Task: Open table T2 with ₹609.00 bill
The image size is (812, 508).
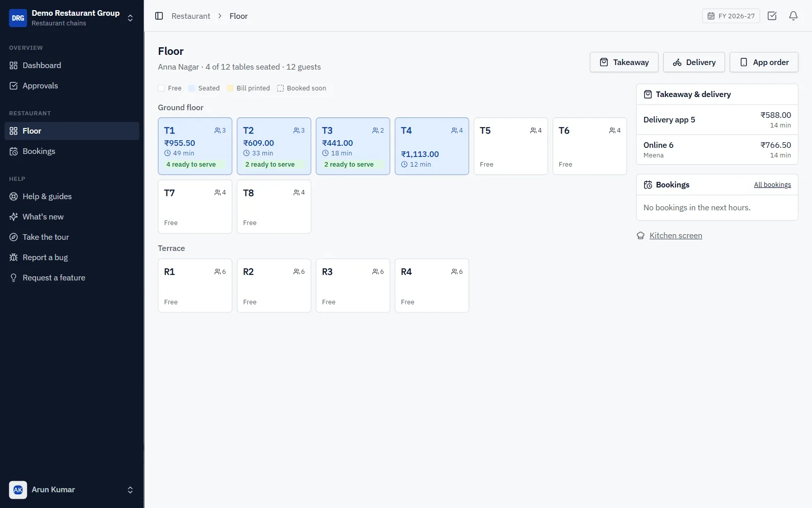Action: coord(274,146)
